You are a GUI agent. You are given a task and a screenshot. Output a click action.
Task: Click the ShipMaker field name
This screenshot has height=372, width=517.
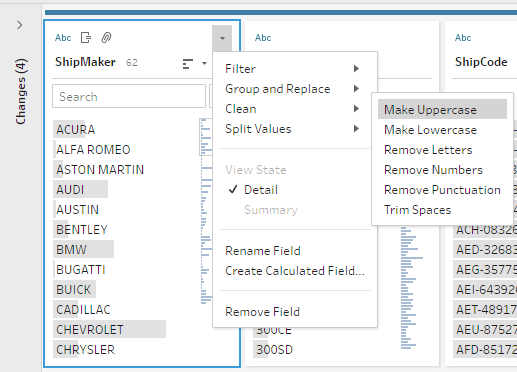85,62
